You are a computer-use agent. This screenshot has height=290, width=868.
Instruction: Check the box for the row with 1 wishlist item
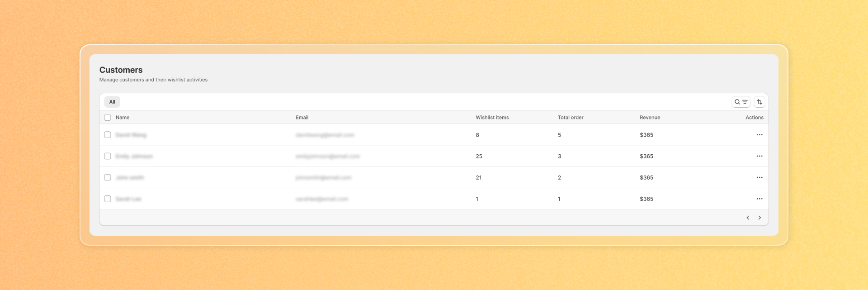tap(108, 199)
